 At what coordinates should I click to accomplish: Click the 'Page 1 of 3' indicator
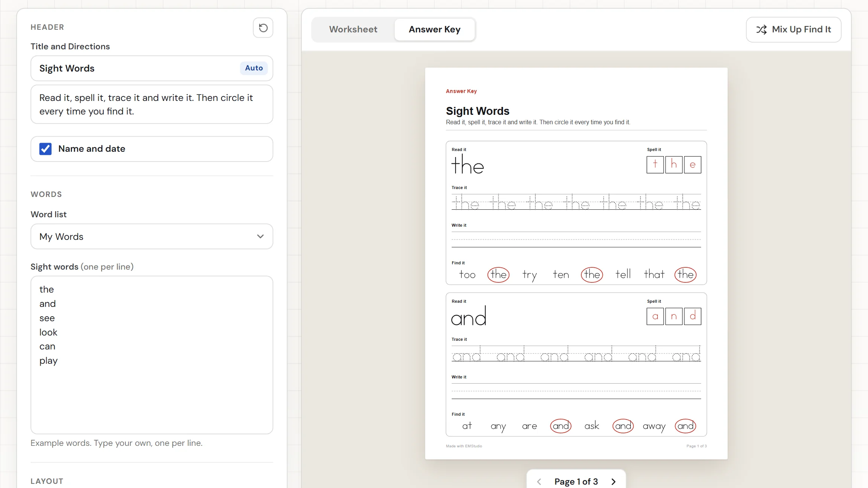pos(576,482)
